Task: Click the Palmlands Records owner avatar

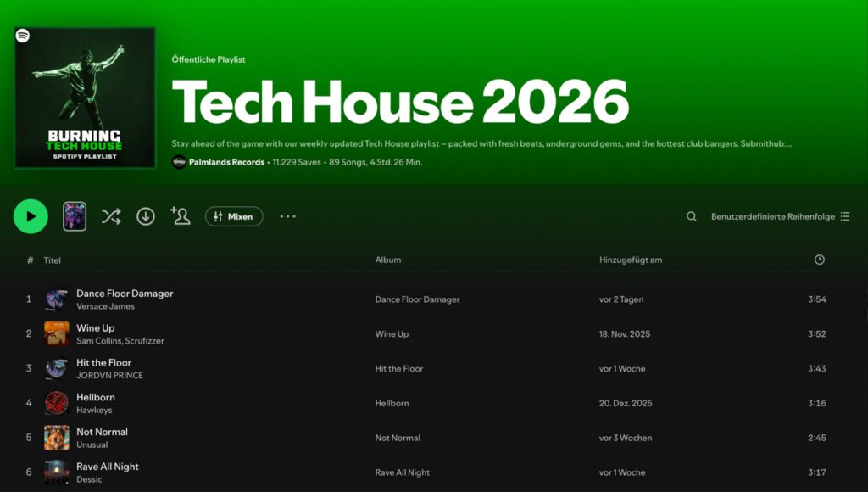Action: coord(178,162)
